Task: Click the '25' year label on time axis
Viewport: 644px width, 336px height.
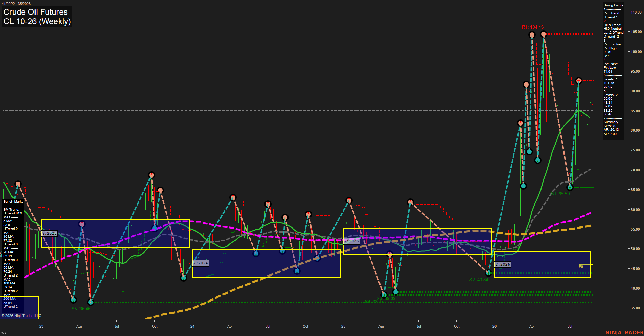Action: 343,326
